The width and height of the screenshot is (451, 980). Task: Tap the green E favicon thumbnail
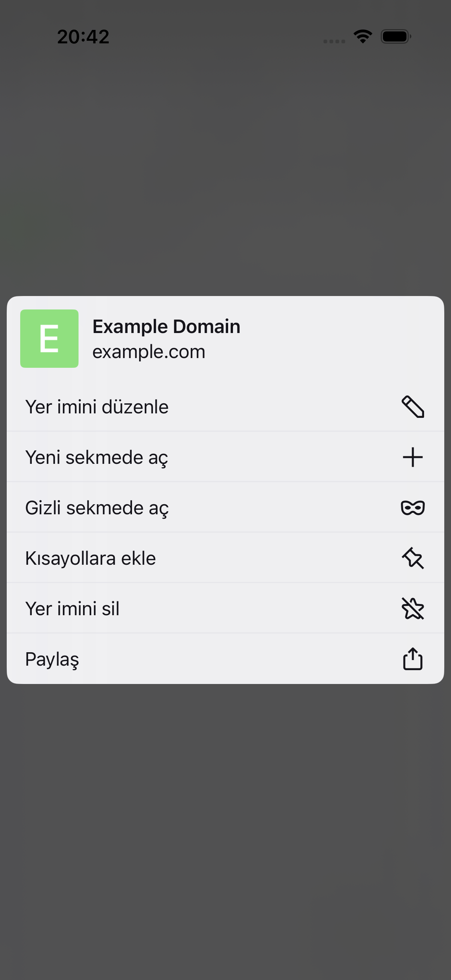coord(49,339)
